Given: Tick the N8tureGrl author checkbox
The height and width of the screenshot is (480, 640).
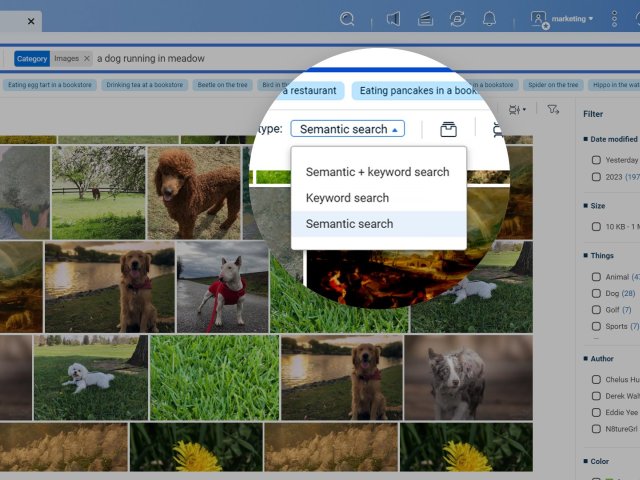Looking at the screenshot, I should pos(596,429).
